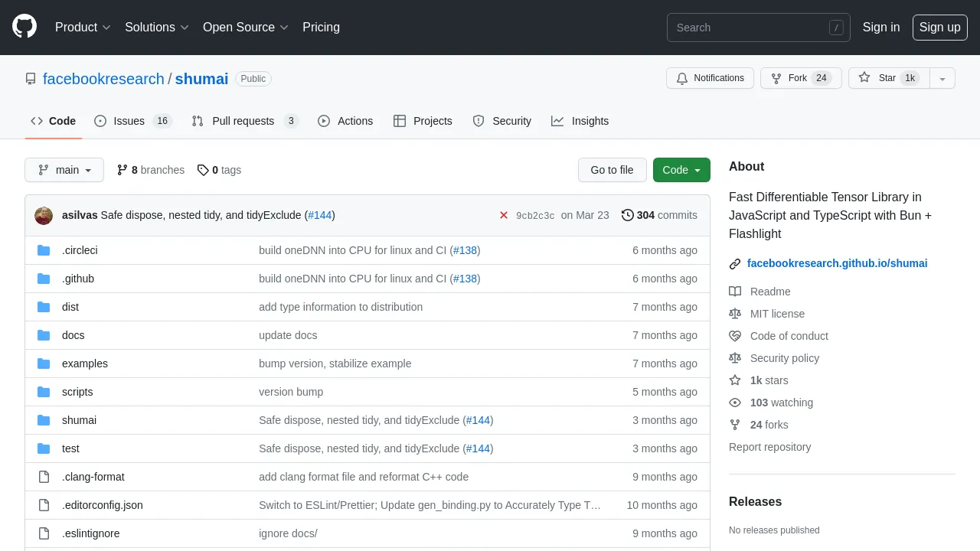Click the .eslintignore file icon
The height and width of the screenshot is (551, 980).
44,533
